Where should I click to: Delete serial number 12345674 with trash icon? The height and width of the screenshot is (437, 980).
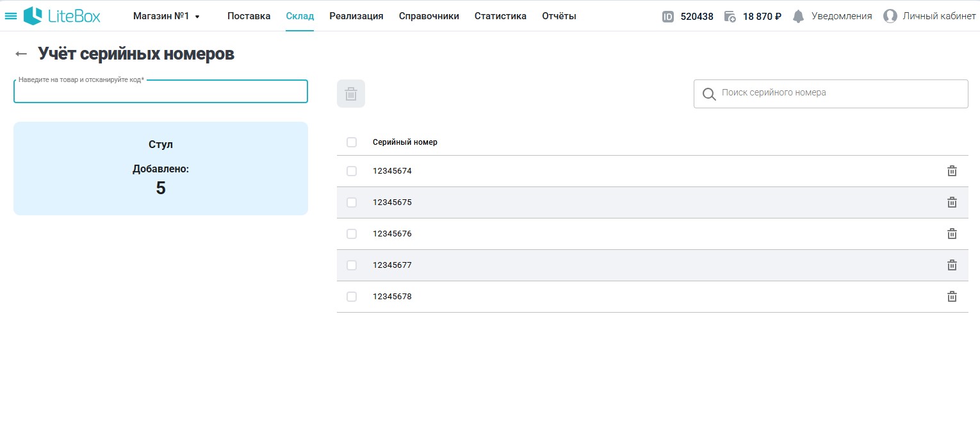952,171
